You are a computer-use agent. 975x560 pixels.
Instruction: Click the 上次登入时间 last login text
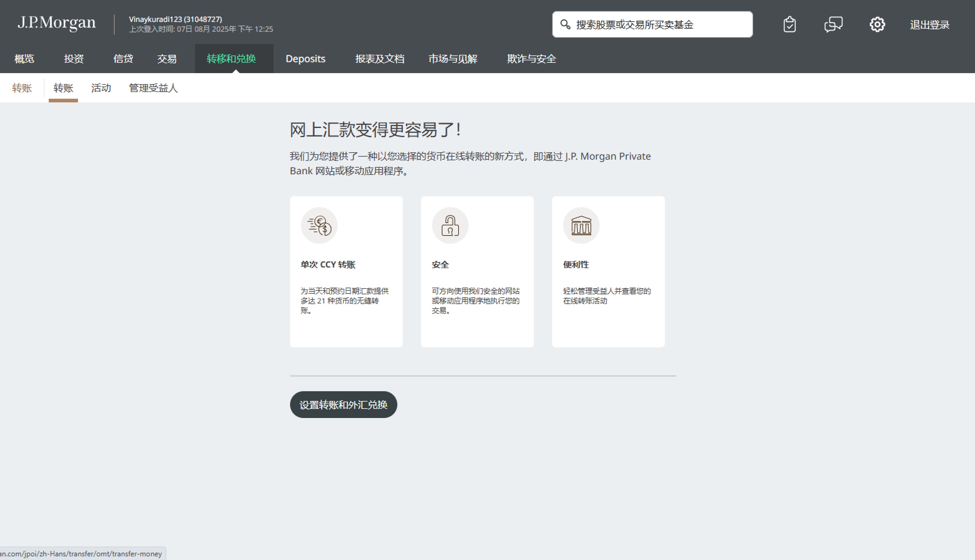coord(201,29)
